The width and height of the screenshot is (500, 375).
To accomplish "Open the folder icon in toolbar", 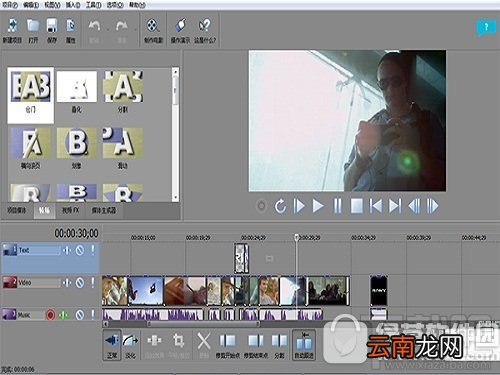I will pos(33,31).
